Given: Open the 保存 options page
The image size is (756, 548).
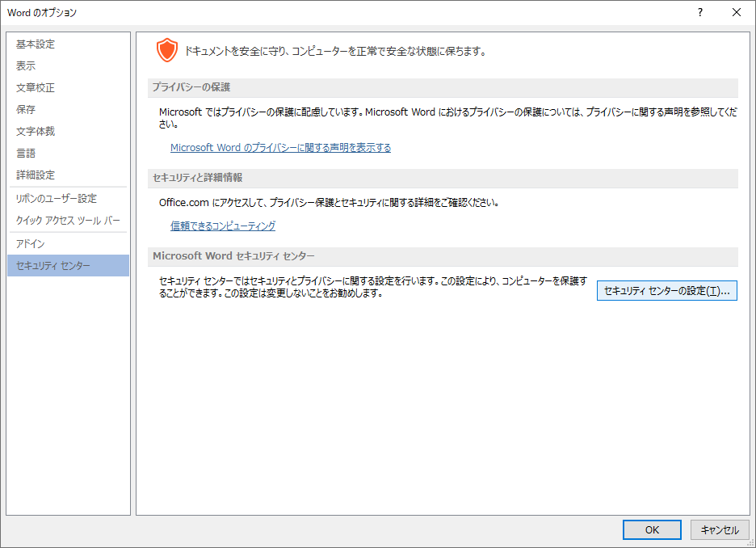Looking at the screenshot, I should click(x=26, y=110).
